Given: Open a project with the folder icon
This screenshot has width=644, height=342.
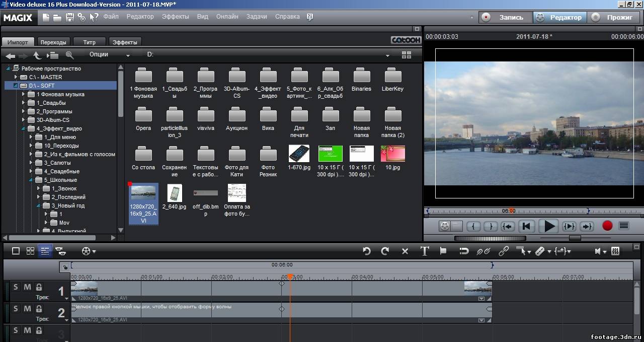Looking at the screenshot, I should click(57, 17).
